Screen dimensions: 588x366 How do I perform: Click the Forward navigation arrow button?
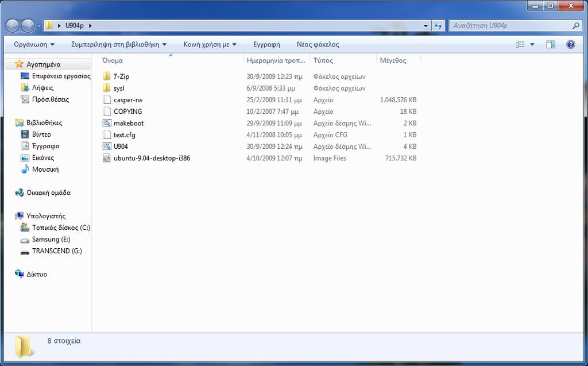click(28, 26)
